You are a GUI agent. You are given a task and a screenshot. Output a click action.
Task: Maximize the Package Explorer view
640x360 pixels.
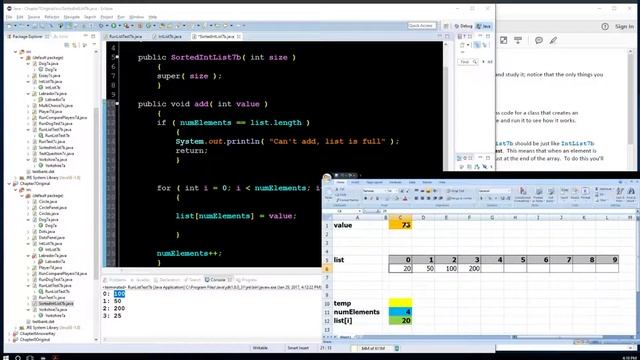[x=93, y=36]
